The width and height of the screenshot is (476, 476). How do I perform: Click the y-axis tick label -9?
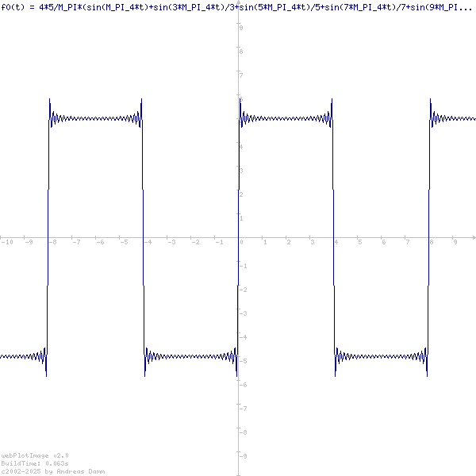(244, 456)
